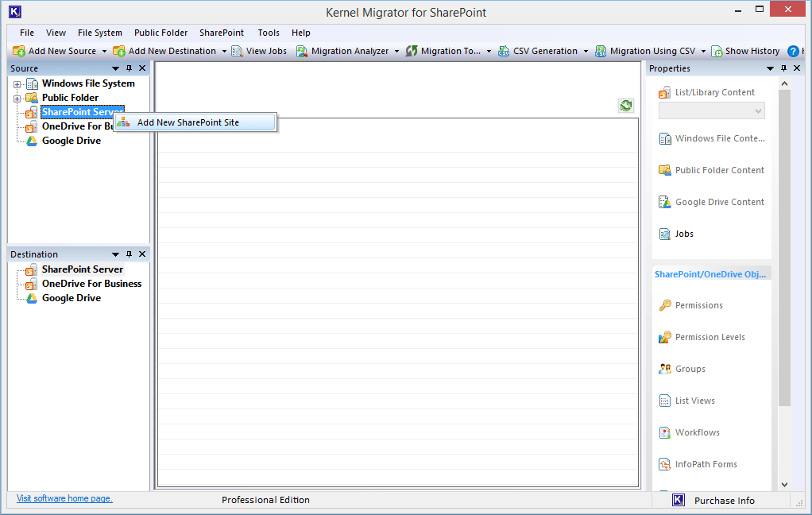Open the Migration To... dropdown arrow
812x515 pixels.
tap(489, 52)
